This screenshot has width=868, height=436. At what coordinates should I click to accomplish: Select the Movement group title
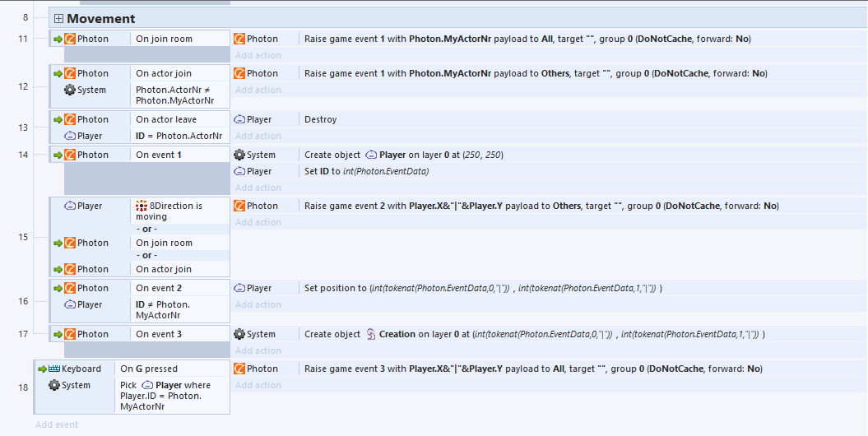[100, 19]
